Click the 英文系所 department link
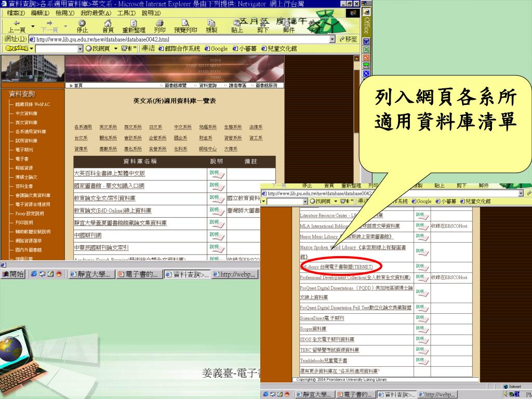 click(108, 127)
